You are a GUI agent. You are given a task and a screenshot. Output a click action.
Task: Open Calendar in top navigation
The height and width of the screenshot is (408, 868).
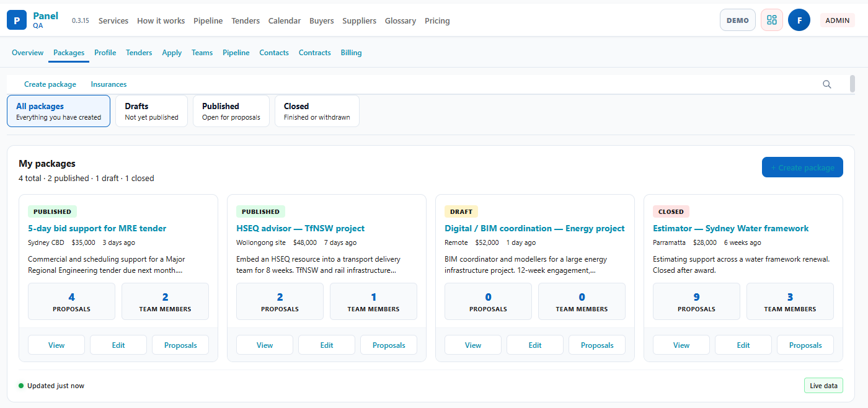tap(285, 20)
